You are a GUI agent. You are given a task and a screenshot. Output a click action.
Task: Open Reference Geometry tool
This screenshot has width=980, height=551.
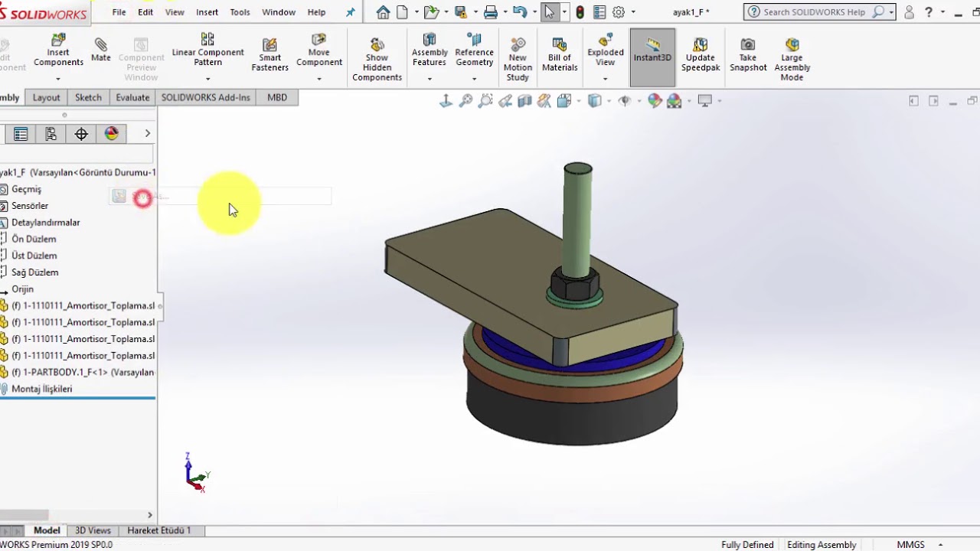[x=474, y=51]
